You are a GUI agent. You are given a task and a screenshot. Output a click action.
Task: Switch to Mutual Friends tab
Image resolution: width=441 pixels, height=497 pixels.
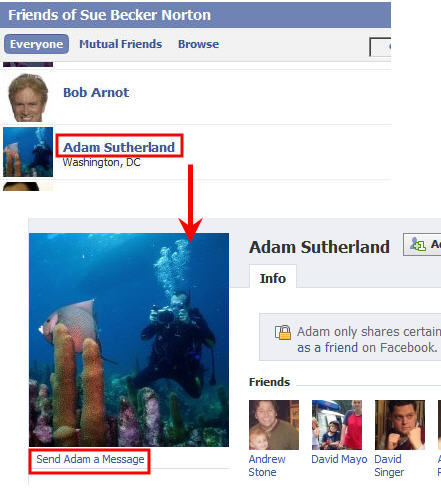(x=120, y=44)
